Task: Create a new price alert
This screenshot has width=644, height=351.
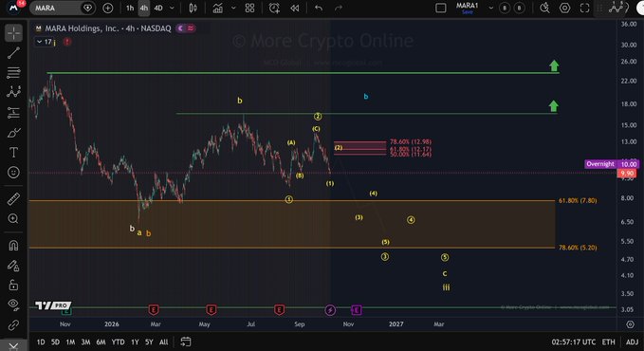Action: point(274,8)
